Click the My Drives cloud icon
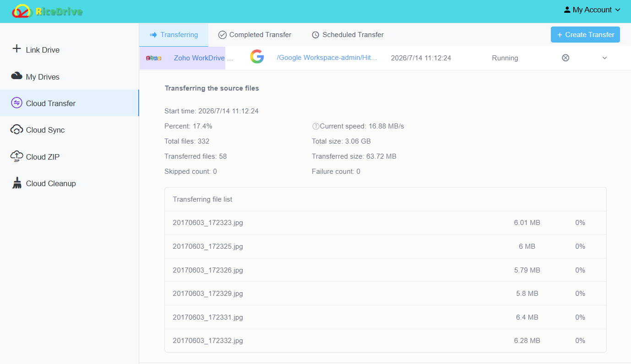 17,76
